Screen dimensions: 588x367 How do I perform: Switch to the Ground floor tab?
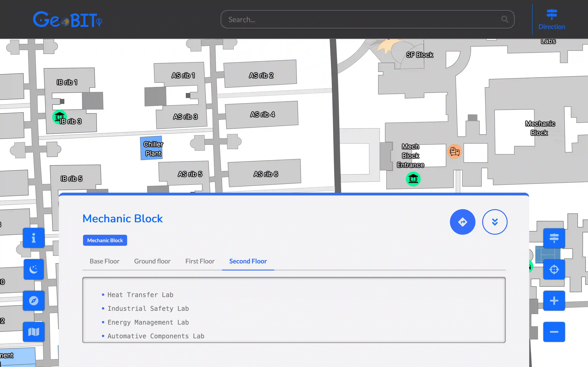(x=152, y=261)
